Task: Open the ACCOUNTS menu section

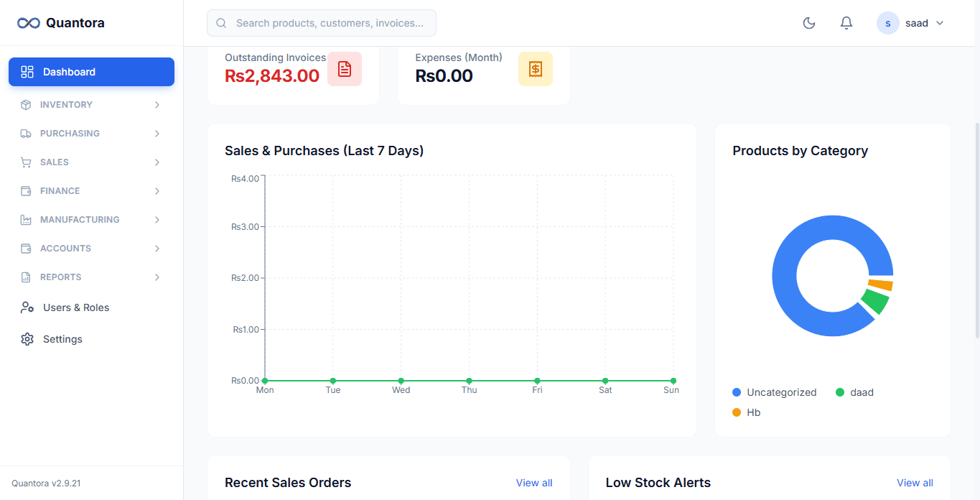Action: (91, 249)
